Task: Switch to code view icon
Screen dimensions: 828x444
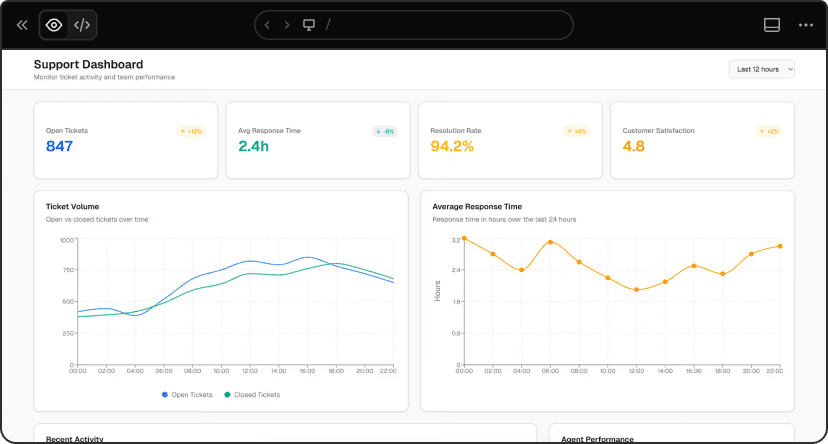Action: (x=82, y=25)
